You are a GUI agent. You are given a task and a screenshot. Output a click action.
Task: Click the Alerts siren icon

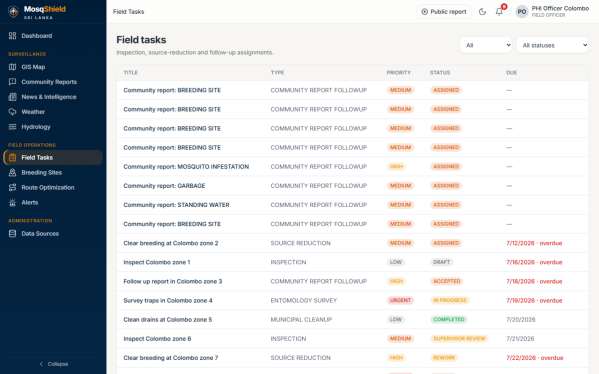click(x=13, y=202)
